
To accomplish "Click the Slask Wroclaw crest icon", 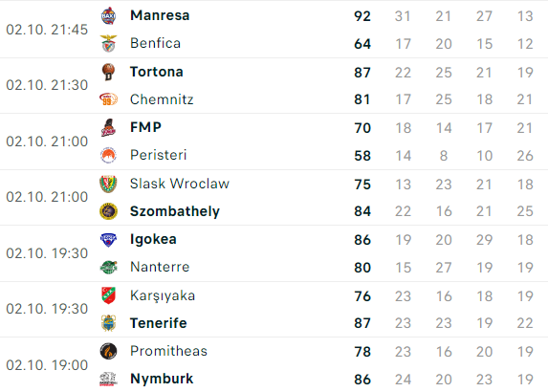I will pyautogui.click(x=108, y=185).
